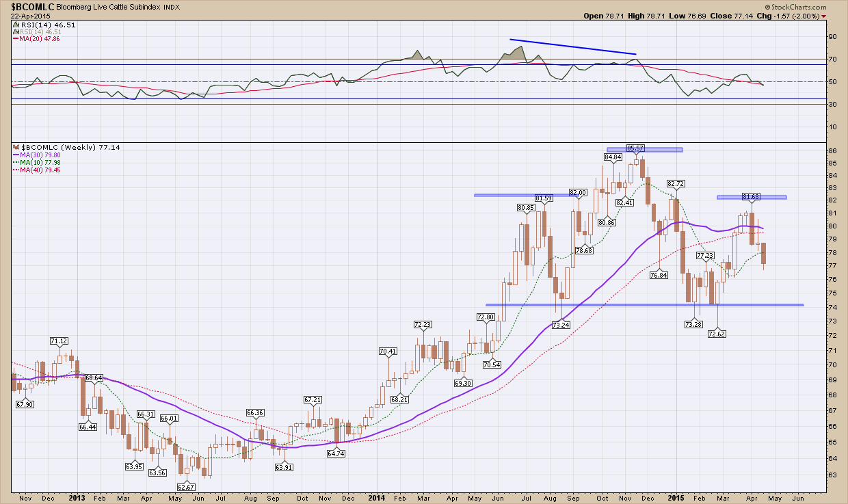Click the 70.54 price label
This screenshot has width=848, height=504.
coord(492,365)
